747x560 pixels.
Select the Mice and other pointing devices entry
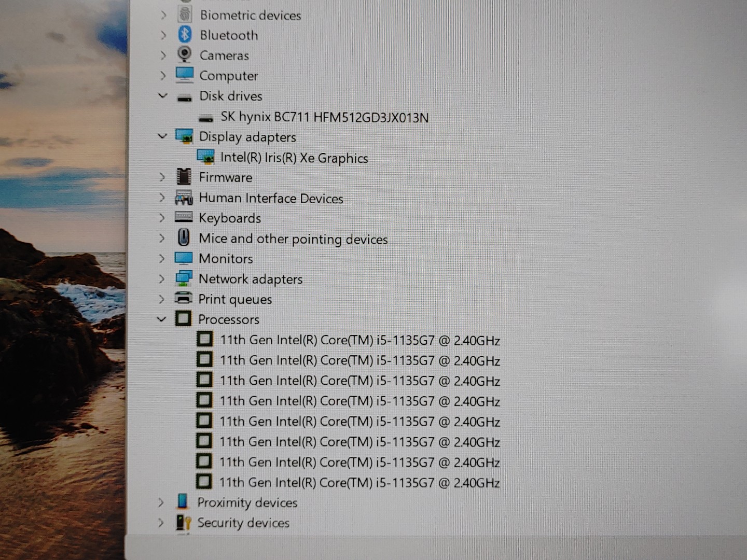tap(293, 239)
